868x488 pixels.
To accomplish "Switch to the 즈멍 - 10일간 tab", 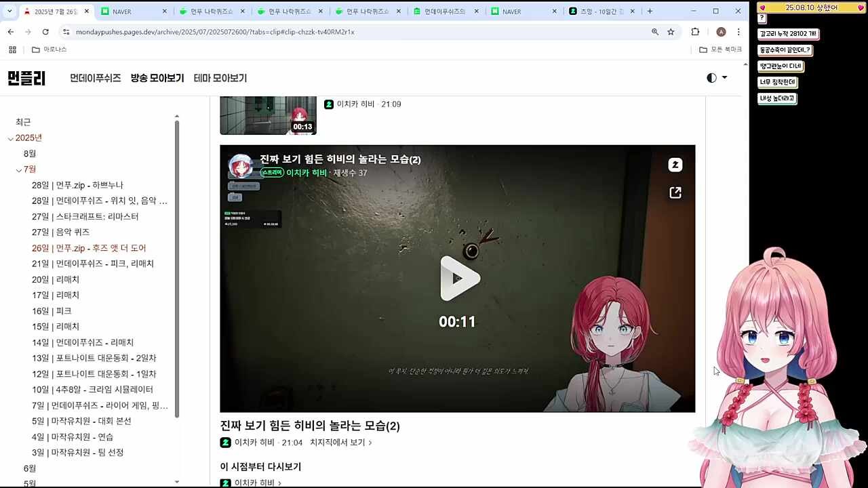I will (x=602, y=12).
